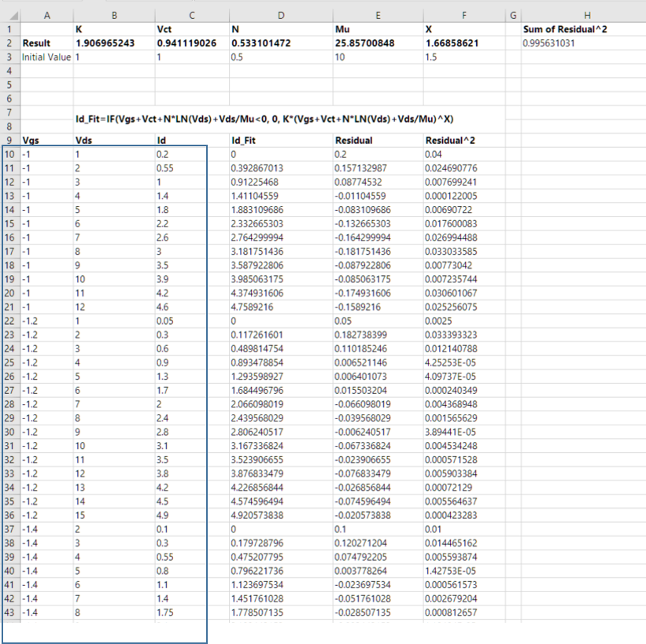Select column C header

pyautogui.click(x=192, y=16)
